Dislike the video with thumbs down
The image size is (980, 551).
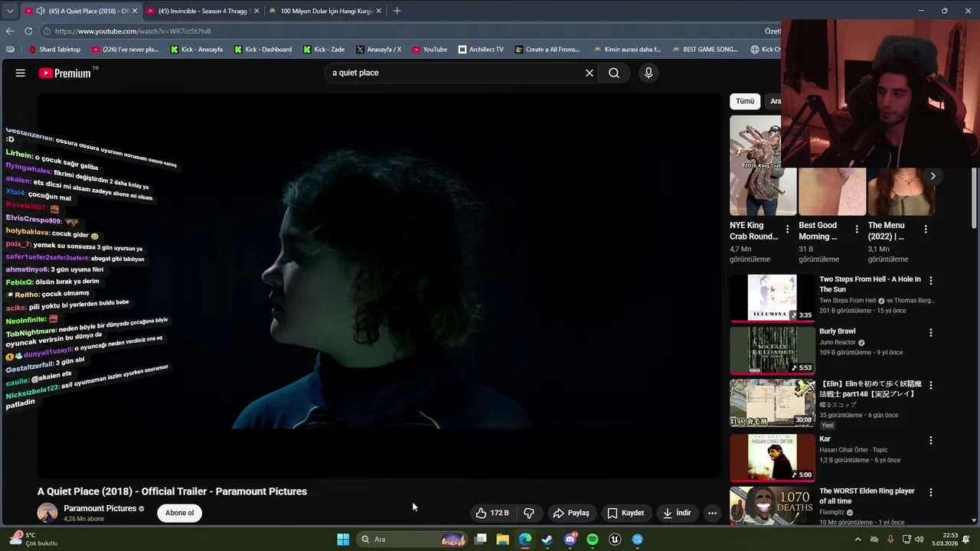click(528, 513)
